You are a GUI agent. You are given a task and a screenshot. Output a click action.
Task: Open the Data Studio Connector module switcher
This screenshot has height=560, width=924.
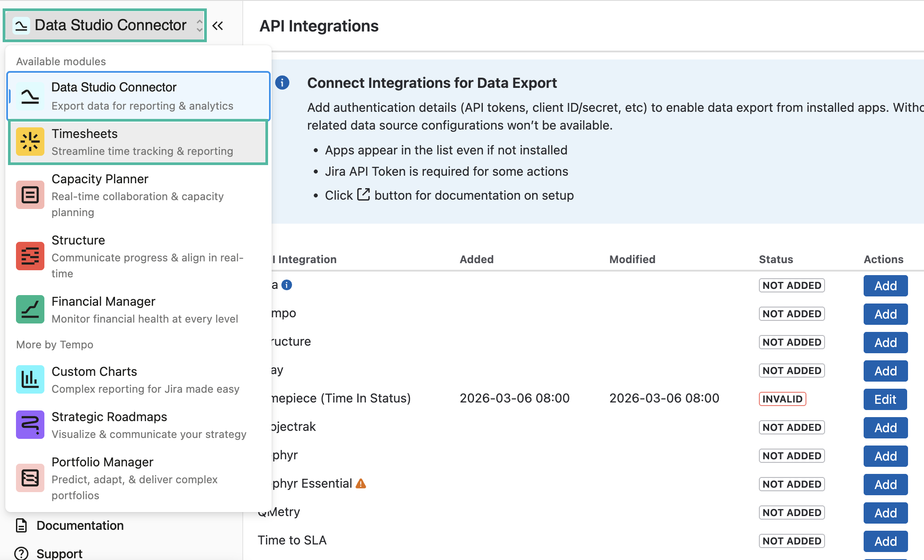tap(105, 25)
